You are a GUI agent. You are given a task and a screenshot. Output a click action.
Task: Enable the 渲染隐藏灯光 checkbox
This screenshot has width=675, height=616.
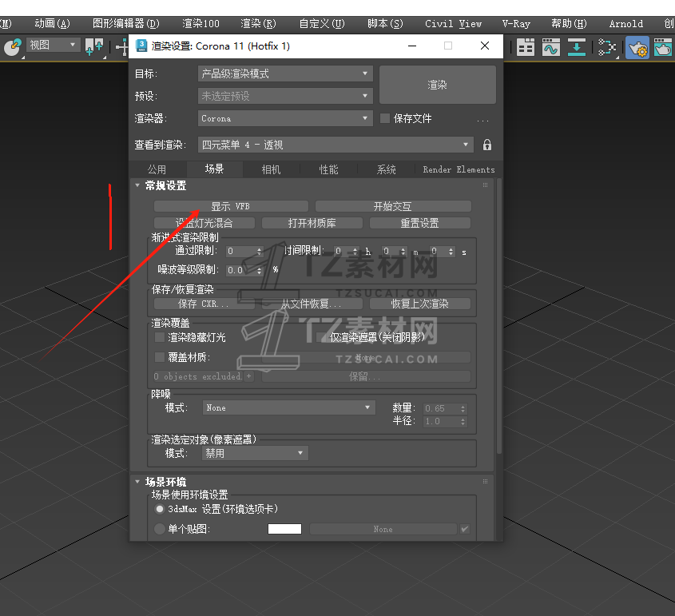point(160,337)
